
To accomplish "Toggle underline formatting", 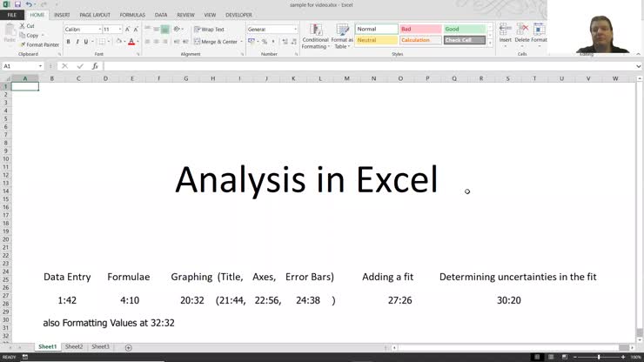I will point(86,42).
